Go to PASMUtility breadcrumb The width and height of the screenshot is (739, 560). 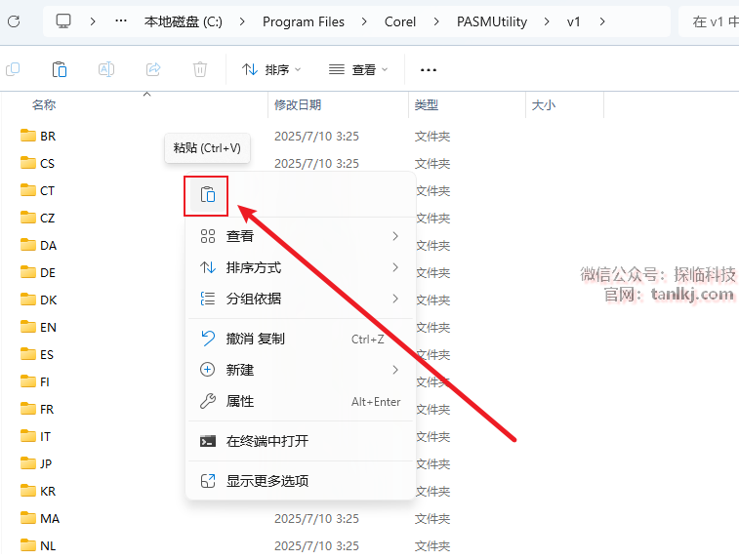pos(492,21)
